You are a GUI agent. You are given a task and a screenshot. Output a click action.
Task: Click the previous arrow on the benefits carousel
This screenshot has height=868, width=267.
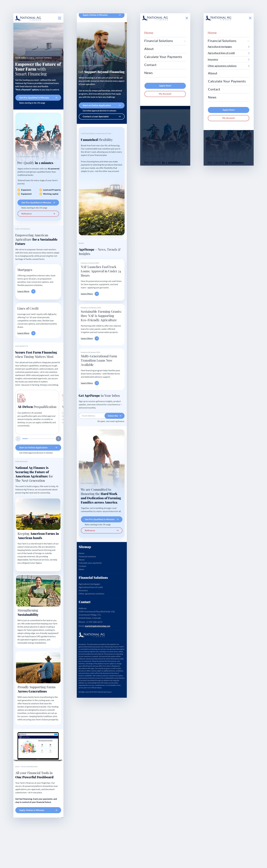(18, 438)
